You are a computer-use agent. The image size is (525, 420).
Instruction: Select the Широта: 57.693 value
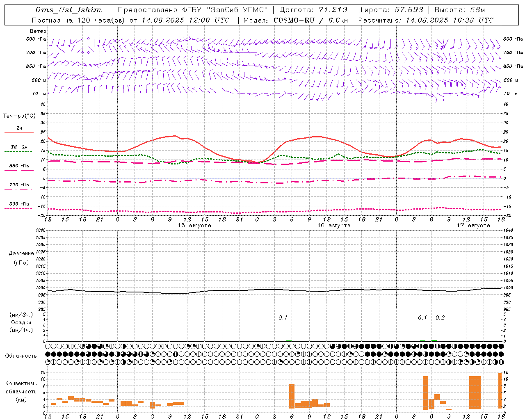[x=390, y=10]
